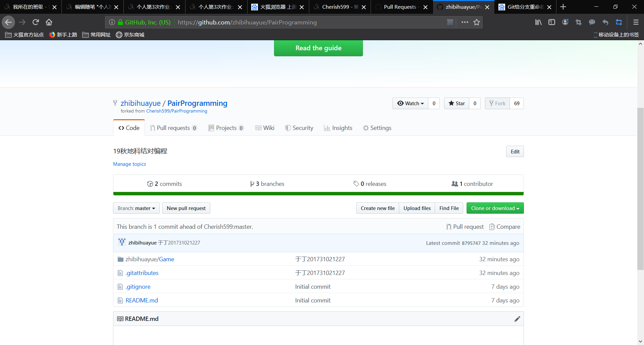The width and height of the screenshot is (644, 345).
Task: Open the repository Settings tab
Action: (377, 128)
